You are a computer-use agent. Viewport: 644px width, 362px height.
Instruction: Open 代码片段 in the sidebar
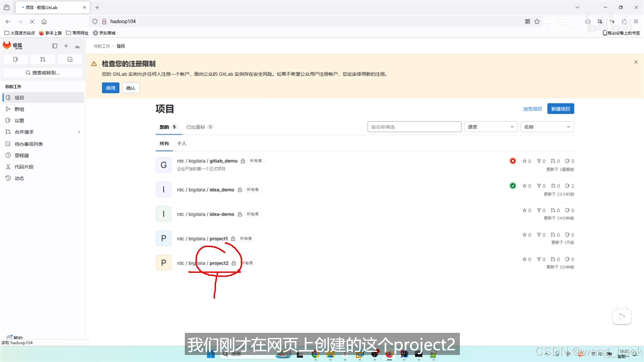pyautogui.click(x=43, y=167)
